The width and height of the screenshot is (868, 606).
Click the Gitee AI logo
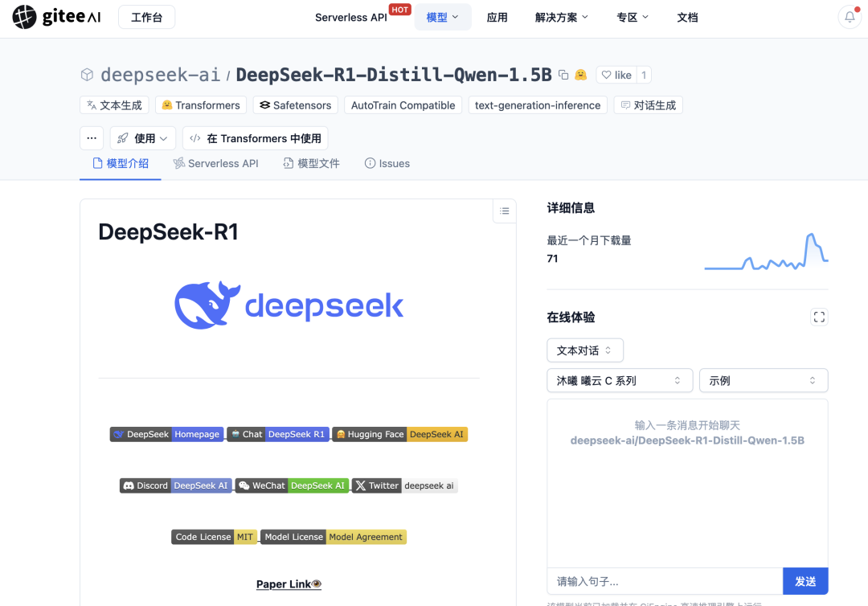(56, 17)
